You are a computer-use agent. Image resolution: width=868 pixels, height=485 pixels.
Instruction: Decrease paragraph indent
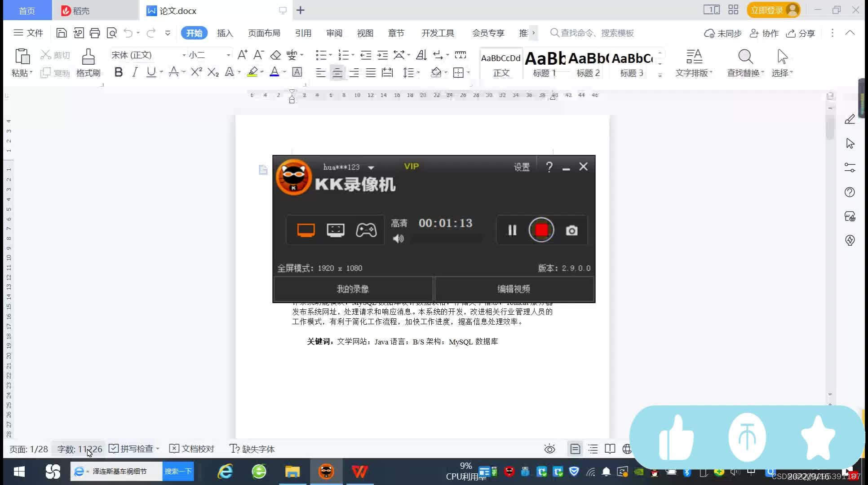tap(366, 55)
